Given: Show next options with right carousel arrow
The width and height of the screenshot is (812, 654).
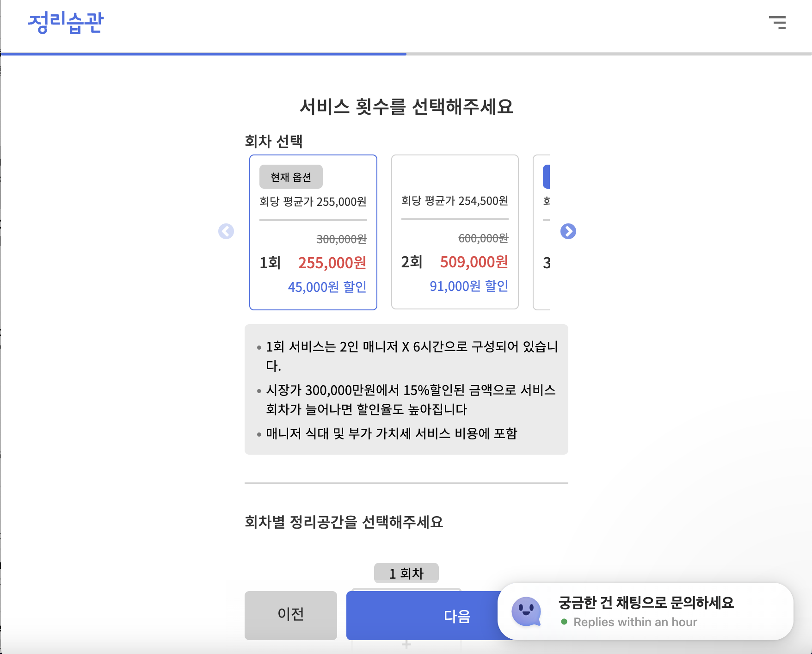Looking at the screenshot, I should 568,231.
